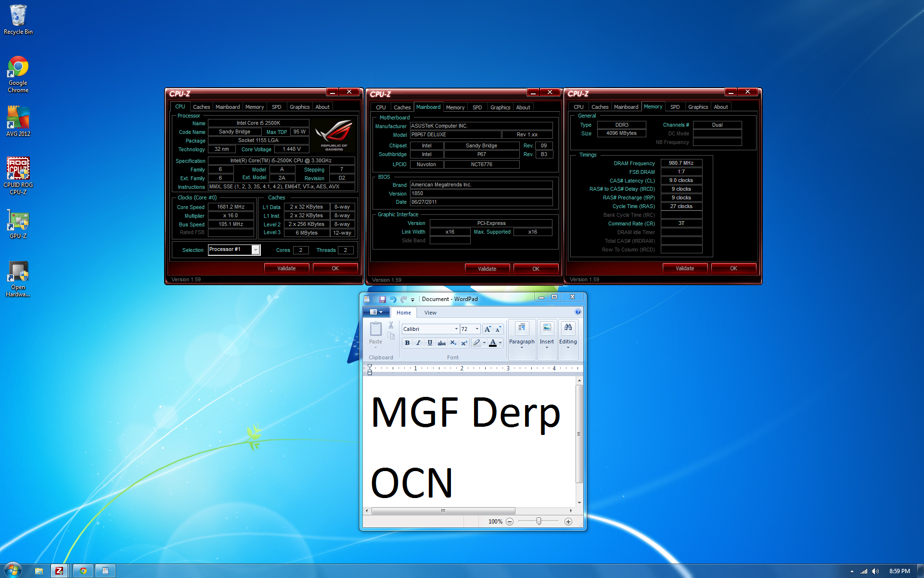Viewport: 924px width, 578px height.
Task: Click the Chrome taskbar button
Action: tap(83, 571)
